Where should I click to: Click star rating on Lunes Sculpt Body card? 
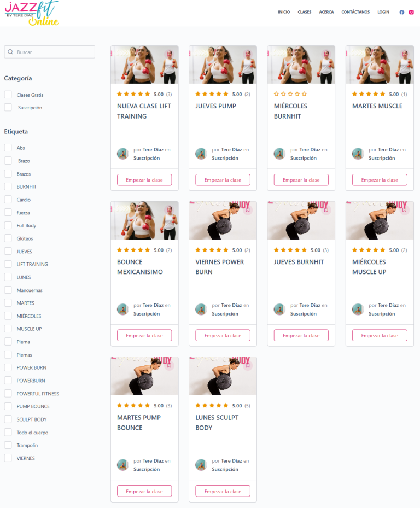click(x=212, y=405)
